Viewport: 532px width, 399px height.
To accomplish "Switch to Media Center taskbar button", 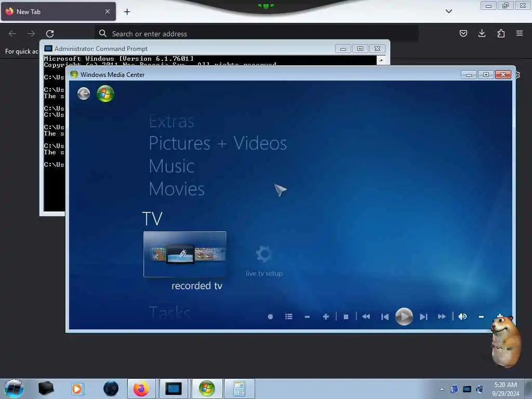I will point(207,389).
